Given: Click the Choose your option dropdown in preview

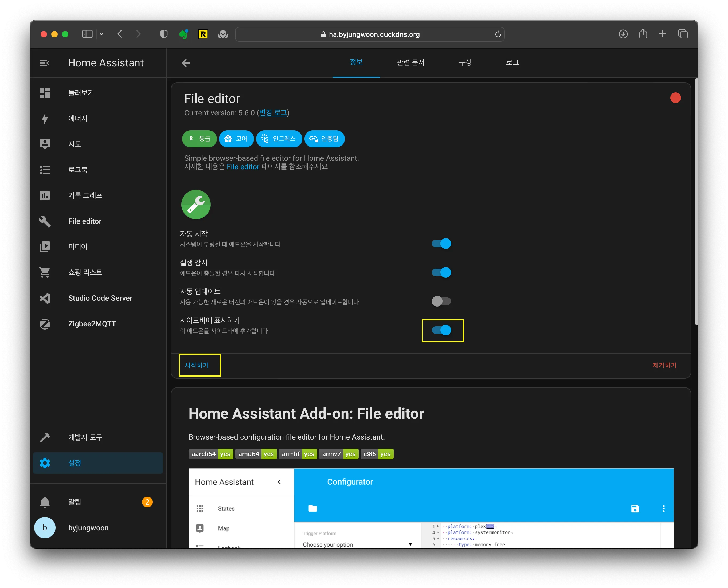Looking at the screenshot, I should (357, 544).
